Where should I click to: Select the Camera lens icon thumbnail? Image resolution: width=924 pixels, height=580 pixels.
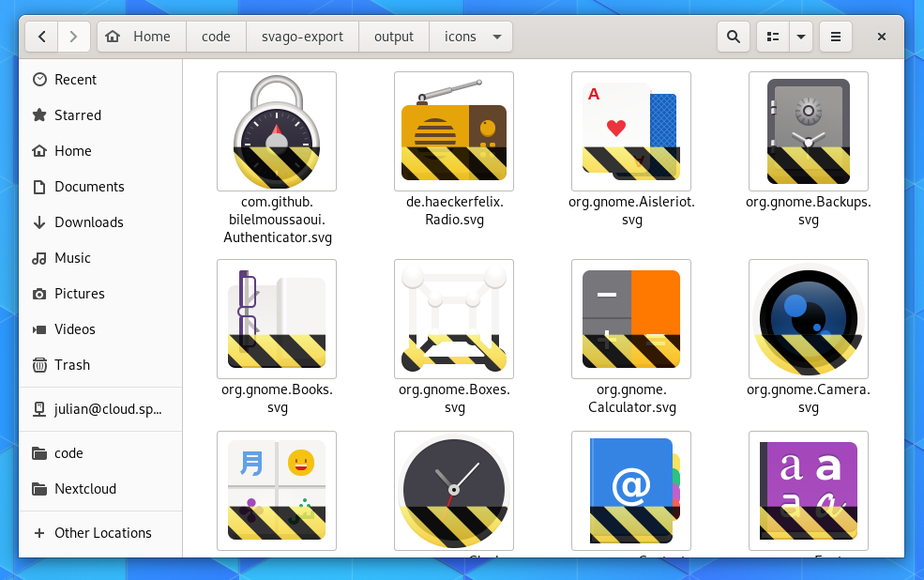point(809,319)
